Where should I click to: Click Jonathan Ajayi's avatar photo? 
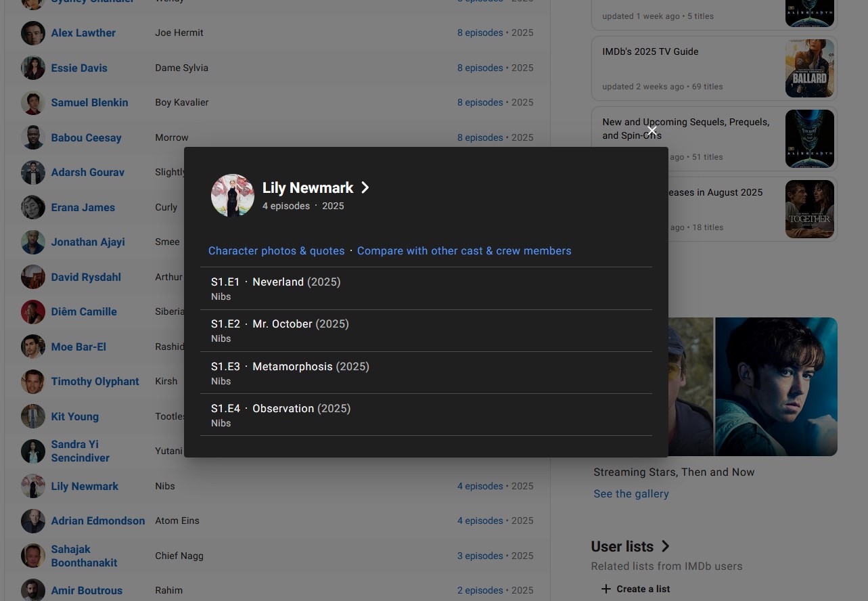[33, 242]
